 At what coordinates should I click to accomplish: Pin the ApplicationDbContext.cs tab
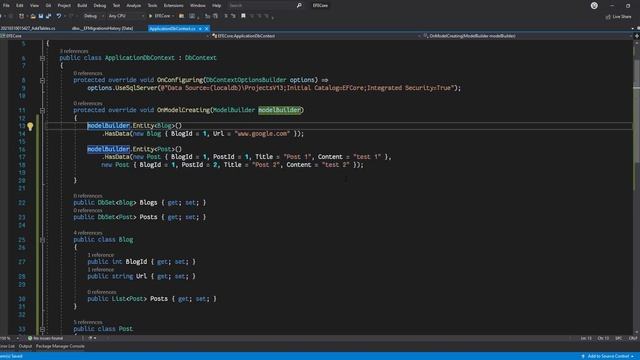tap(200, 29)
